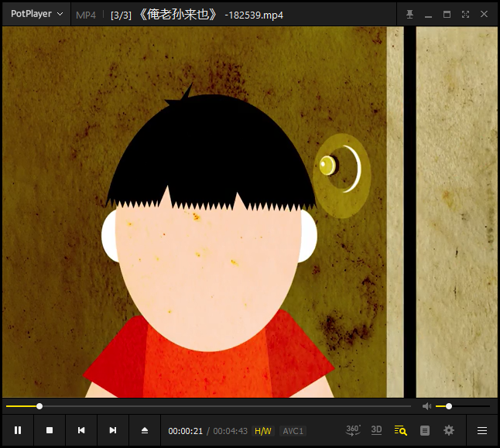
Task: Pin the player window always on top
Action: point(409,15)
